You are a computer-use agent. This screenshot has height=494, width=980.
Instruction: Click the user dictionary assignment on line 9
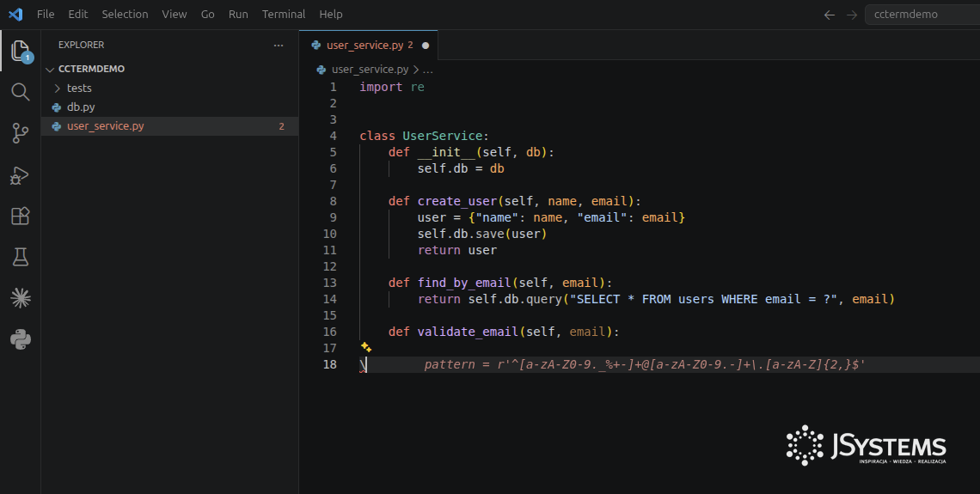[x=551, y=217]
